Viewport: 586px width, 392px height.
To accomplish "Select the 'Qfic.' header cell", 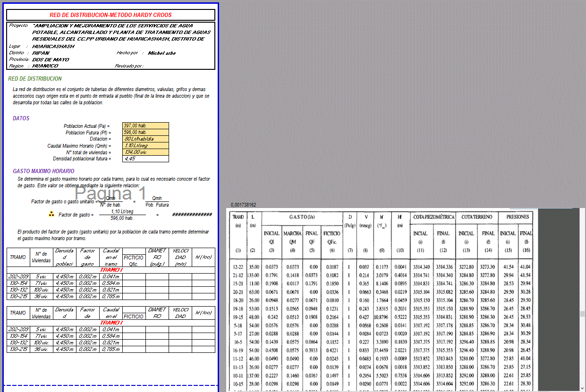I will pyautogui.click(x=134, y=264).
